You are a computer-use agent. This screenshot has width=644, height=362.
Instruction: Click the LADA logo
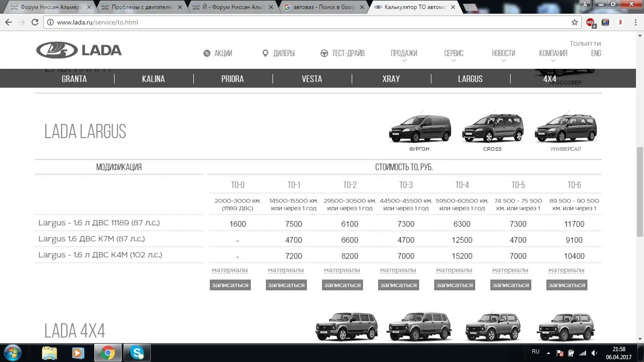tap(79, 50)
